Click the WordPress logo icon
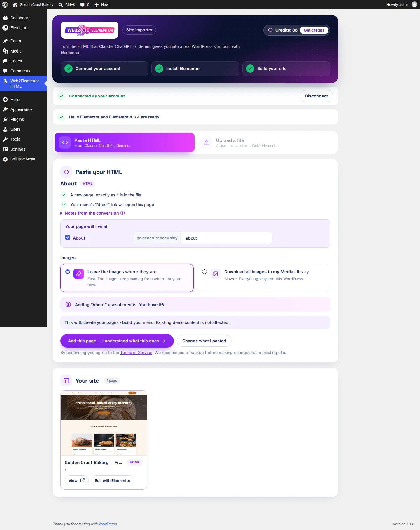The image size is (420, 530). (5, 5)
